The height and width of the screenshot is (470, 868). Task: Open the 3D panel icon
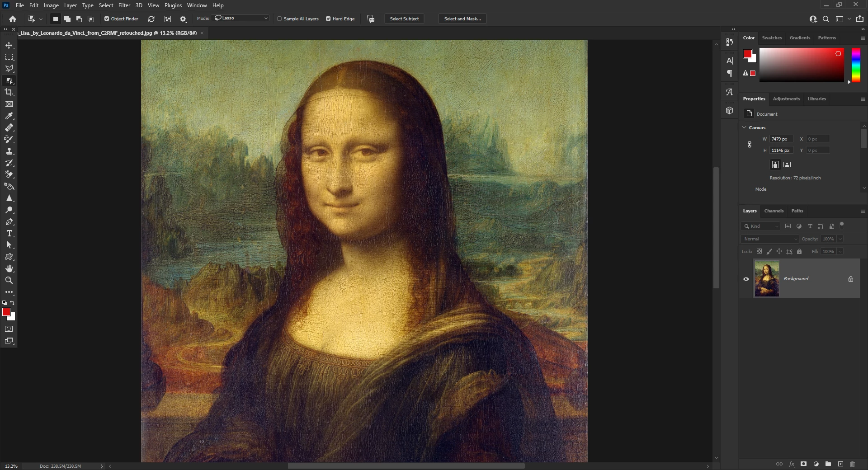click(730, 111)
